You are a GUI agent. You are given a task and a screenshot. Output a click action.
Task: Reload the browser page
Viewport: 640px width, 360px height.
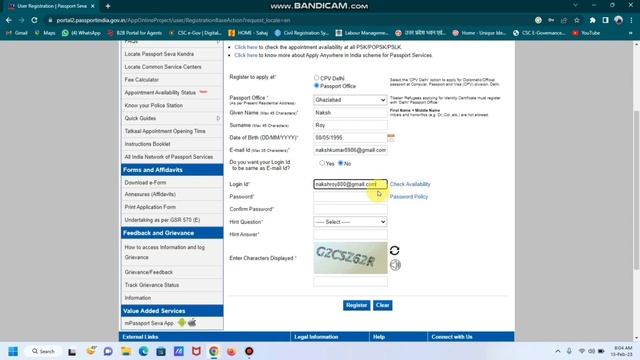34,20
